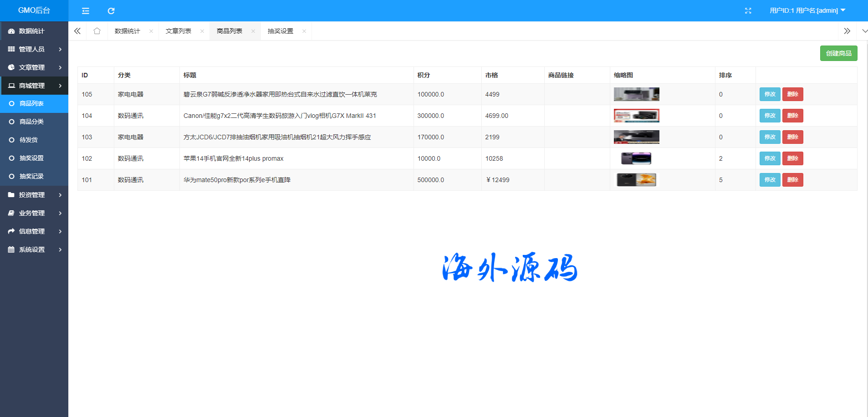Viewport: 868px width, 417px height.
Task: Click the thumbnail of product 101
Action: [636, 180]
